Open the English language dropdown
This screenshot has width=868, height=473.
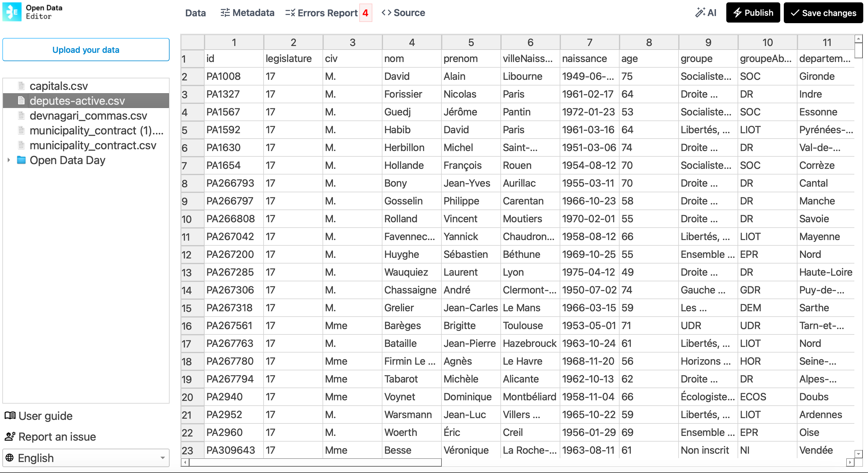(86, 458)
